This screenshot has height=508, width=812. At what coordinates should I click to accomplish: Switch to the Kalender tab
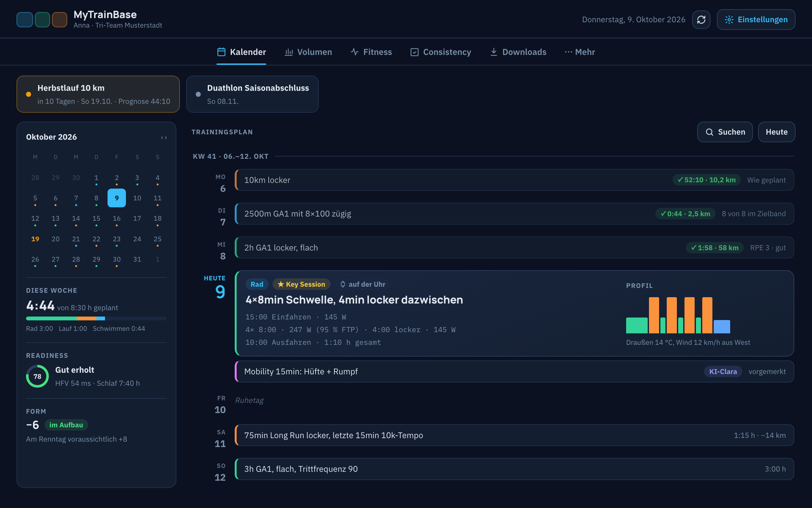(x=241, y=52)
